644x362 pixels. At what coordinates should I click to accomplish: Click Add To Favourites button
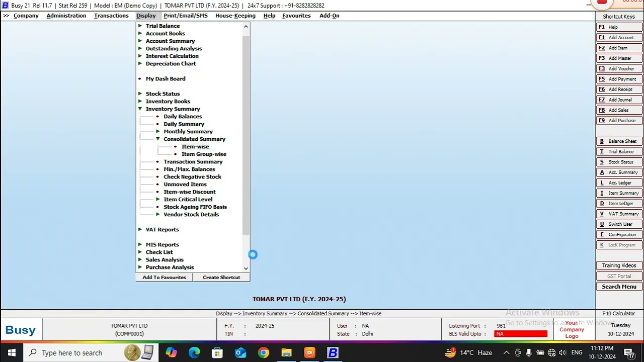(164, 278)
